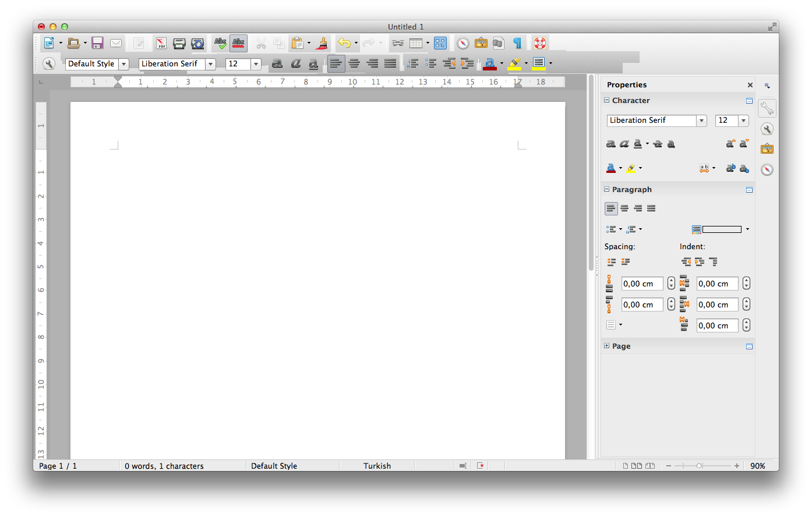
Task: Click Turkish language in the status bar
Action: click(377, 466)
